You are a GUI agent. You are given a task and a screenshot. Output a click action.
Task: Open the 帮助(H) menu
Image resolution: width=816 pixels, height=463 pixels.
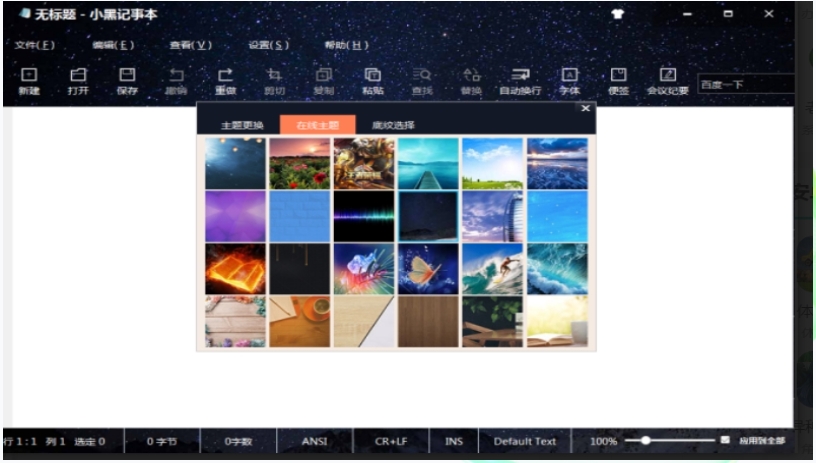[346, 45]
